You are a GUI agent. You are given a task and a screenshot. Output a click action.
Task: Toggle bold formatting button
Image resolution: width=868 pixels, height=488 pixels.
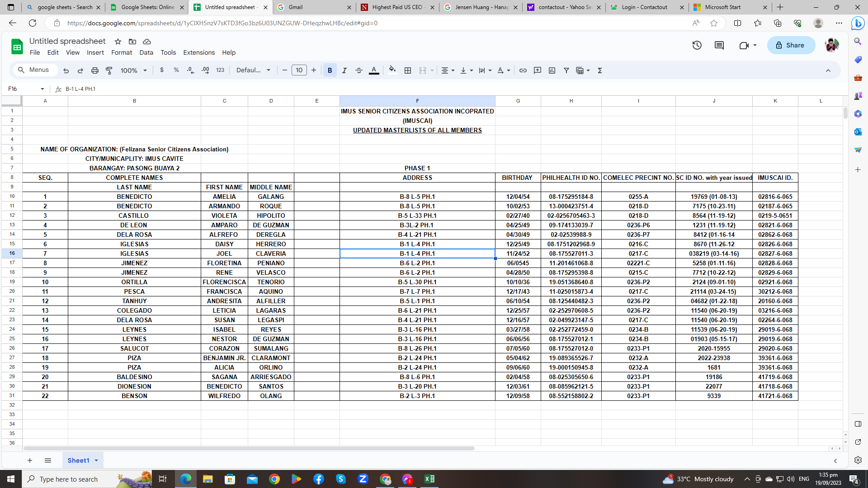pos(330,70)
